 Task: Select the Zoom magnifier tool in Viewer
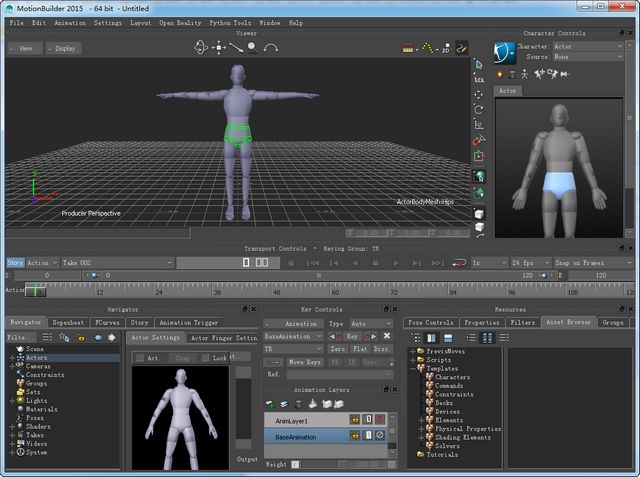[253, 48]
